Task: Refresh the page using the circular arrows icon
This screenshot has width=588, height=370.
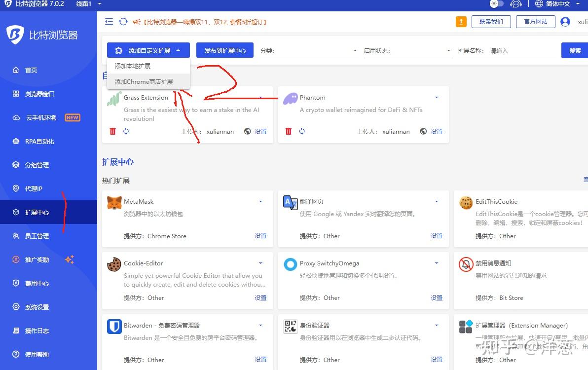Action: click(x=123, y=22)
